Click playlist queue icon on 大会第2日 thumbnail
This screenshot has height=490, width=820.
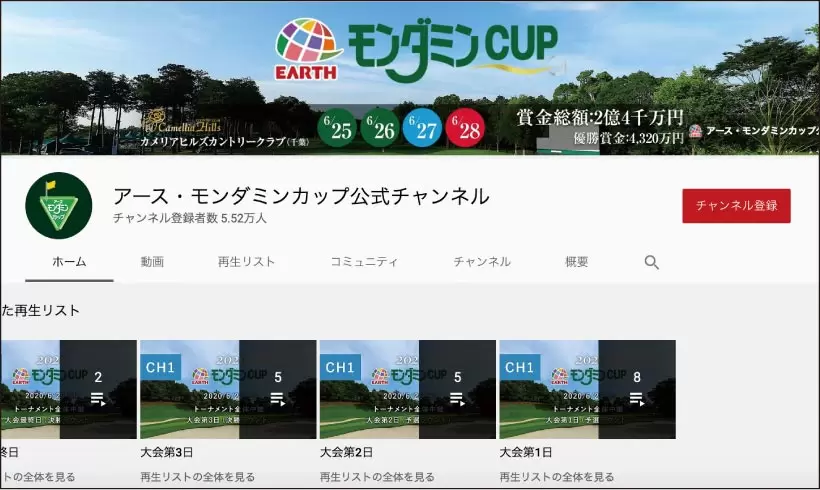(x=457, y=398)
